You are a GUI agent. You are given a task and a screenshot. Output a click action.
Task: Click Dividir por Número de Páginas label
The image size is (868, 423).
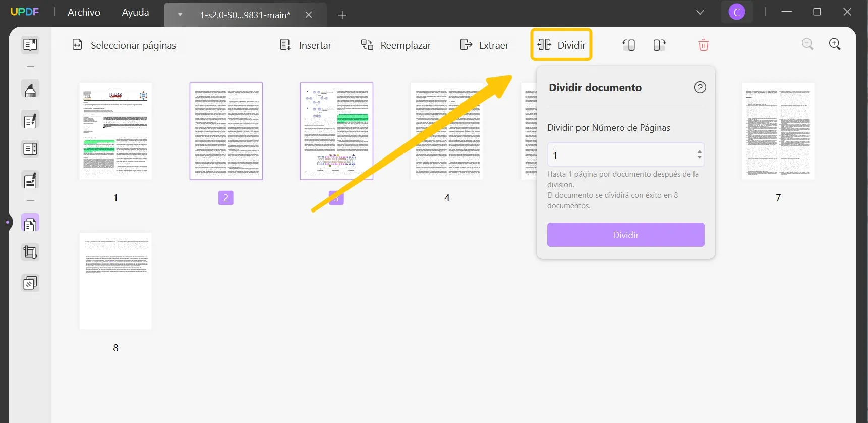click(609, 128)
